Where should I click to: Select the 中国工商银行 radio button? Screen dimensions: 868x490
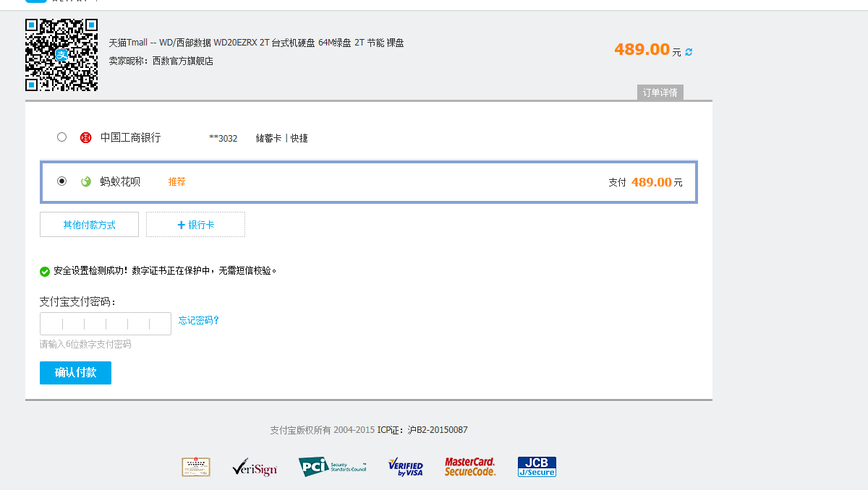pyautogui.click(x=61, y=137)
